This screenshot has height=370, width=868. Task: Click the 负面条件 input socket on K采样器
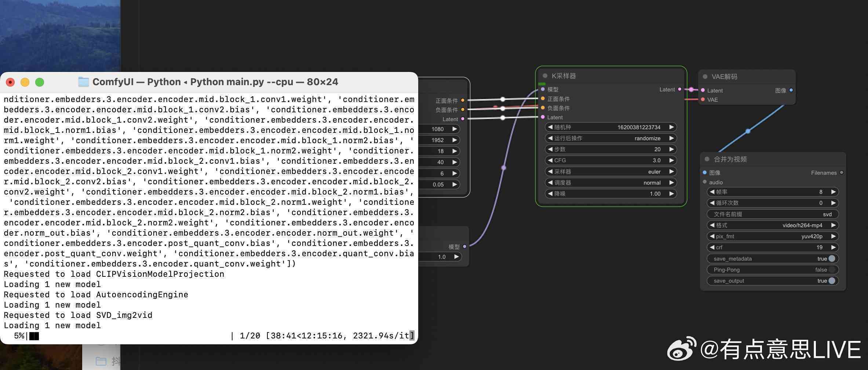point(543,108)
